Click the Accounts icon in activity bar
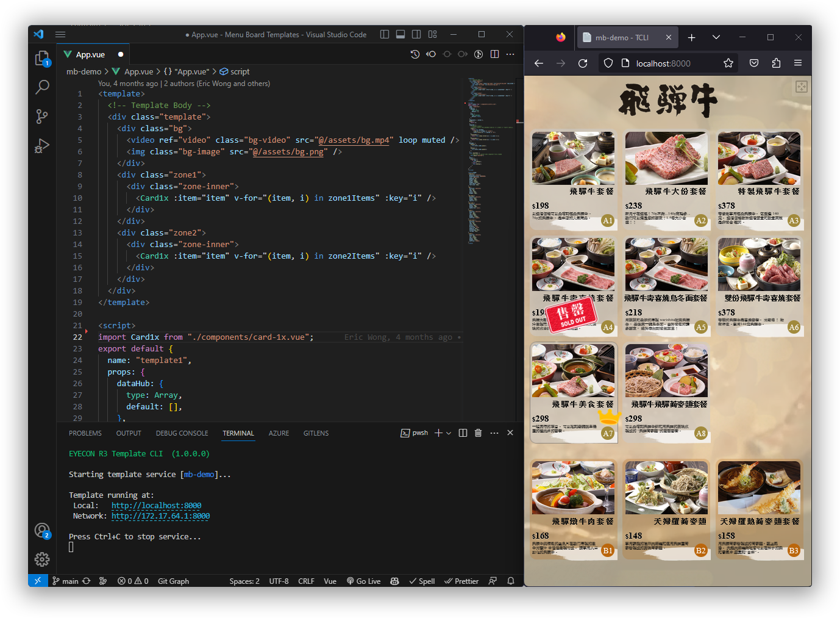The image size is (840, 618). (42, 530)
